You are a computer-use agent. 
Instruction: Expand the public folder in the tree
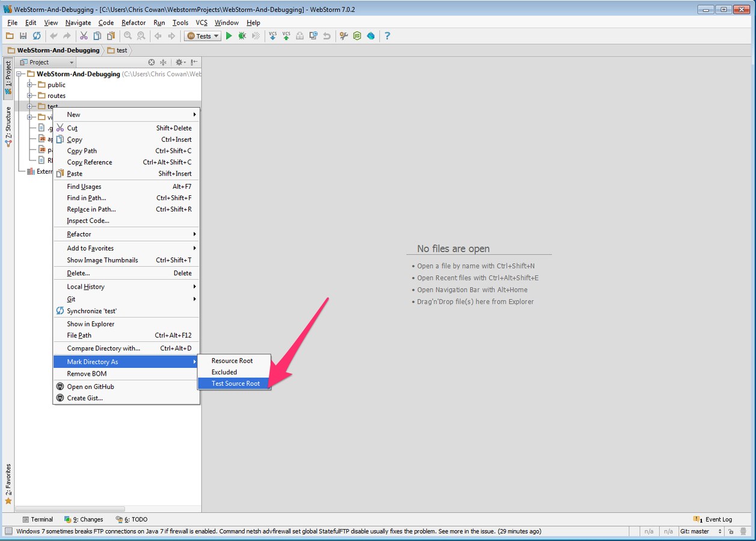point(29,85)
